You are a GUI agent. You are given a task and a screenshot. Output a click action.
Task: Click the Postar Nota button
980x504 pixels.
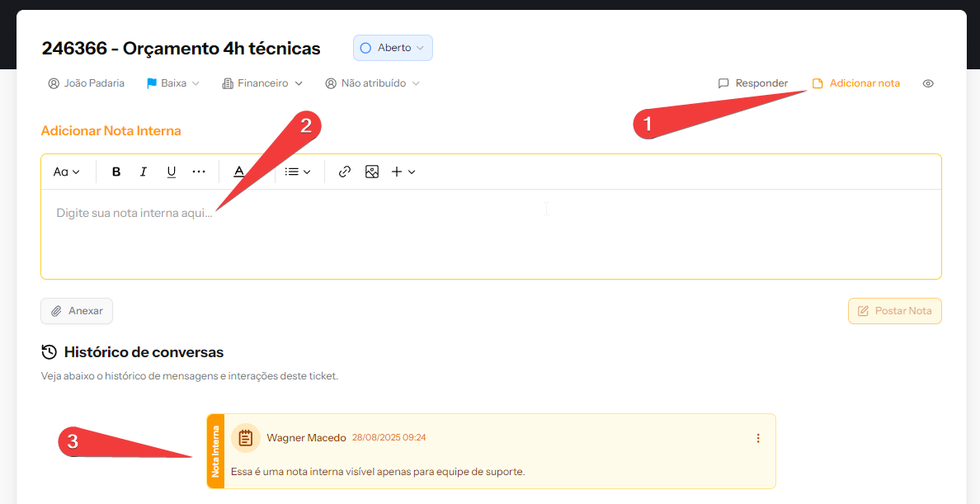click(895, 311)
